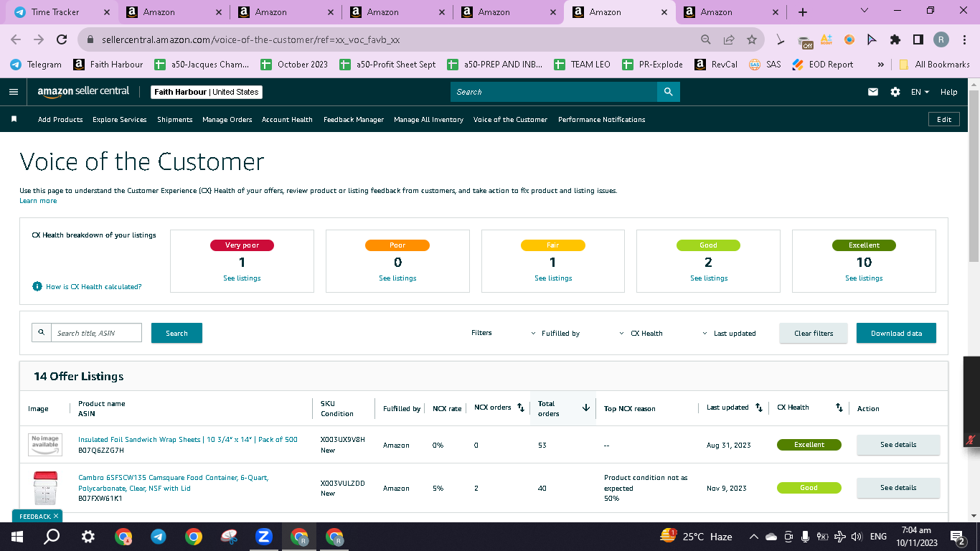The width and height of the screenshot is (980, 551).
Task: Show hidden system tray icons
Action: pyautogui.click(x=753, y=537)
